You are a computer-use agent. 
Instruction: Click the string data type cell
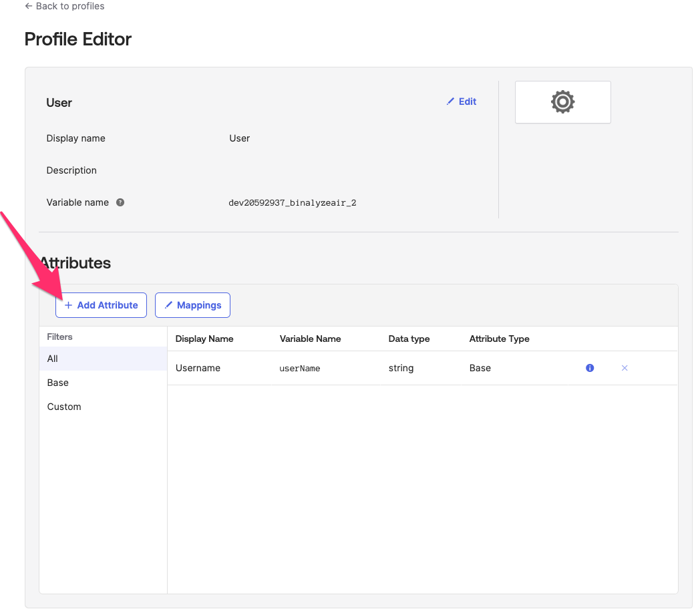(401, 368)
